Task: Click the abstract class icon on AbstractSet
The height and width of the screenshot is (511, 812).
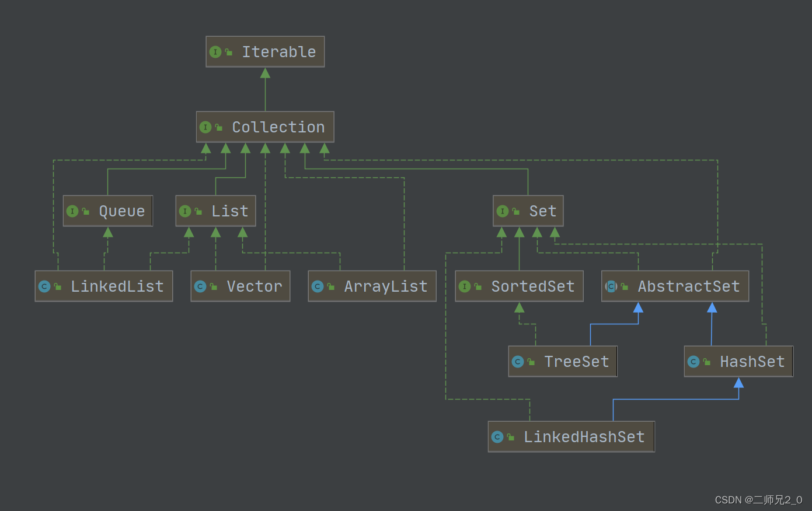Action: [611, 286]
